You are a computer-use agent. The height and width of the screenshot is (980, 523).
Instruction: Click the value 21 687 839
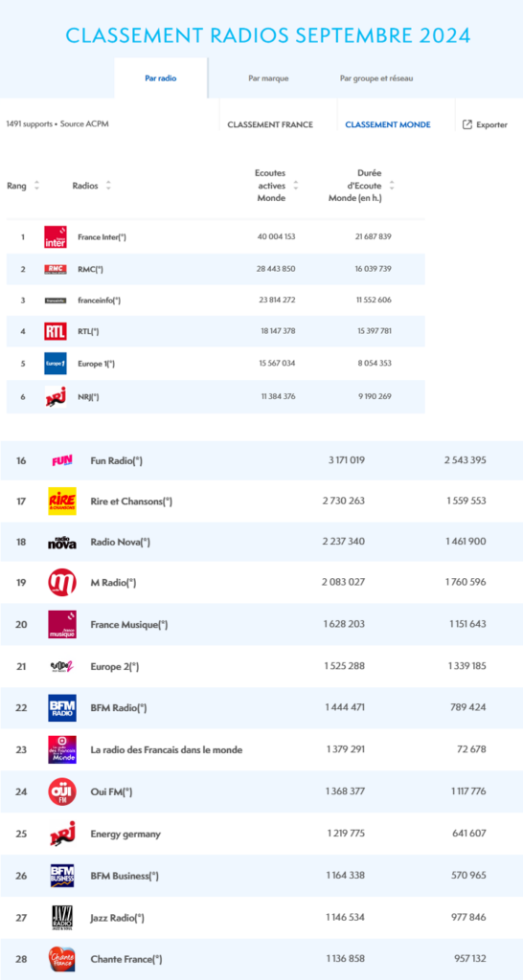(x=373, y=237)
